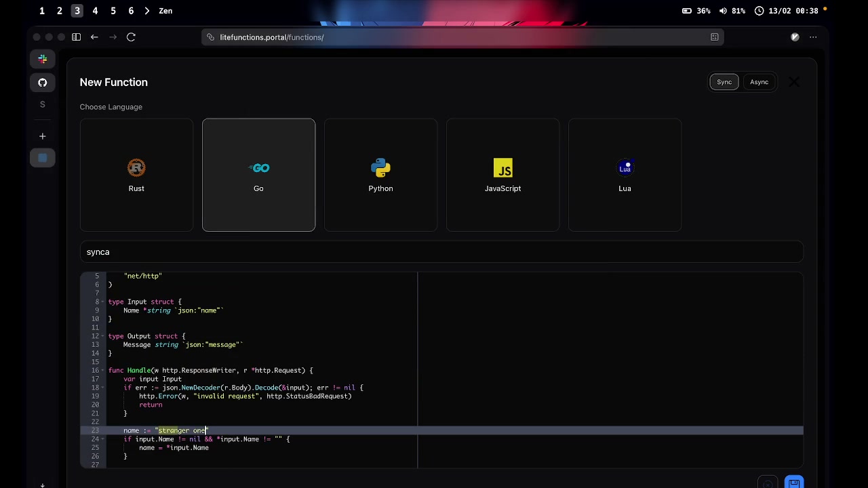Click the type Output struct line

pyautogui.click(x=146, y=336)
